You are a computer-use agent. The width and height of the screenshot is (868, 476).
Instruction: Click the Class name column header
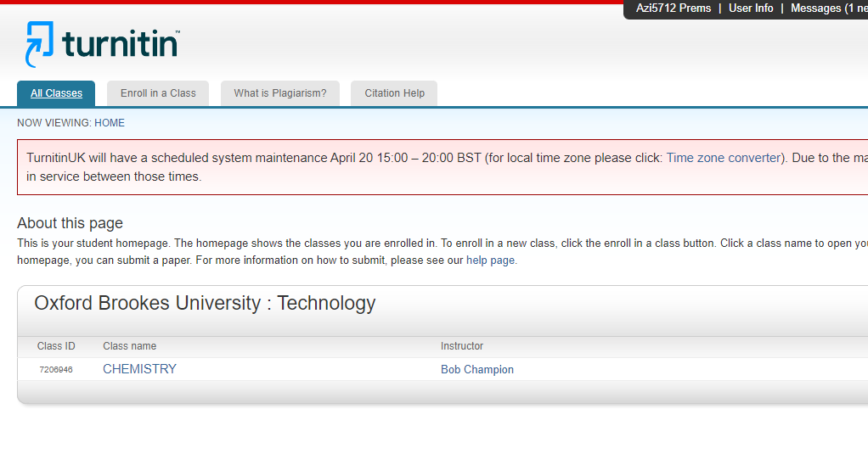click(x=130, y=346)
